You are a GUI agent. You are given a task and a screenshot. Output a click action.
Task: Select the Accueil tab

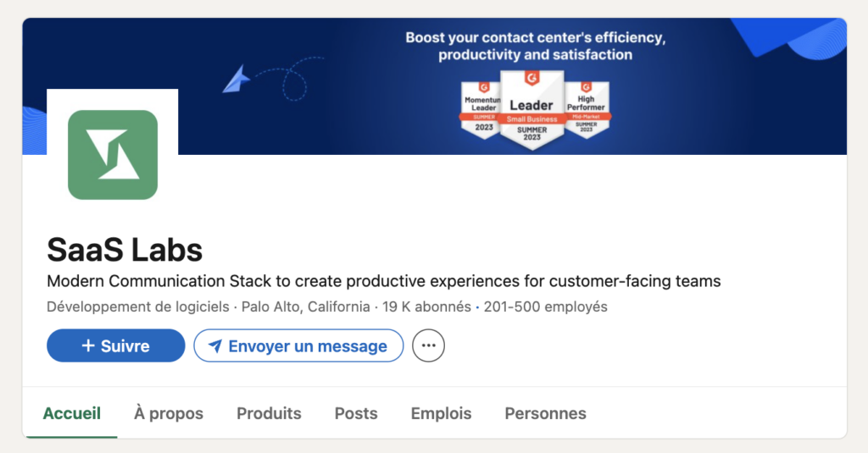[x=72, y=413]
